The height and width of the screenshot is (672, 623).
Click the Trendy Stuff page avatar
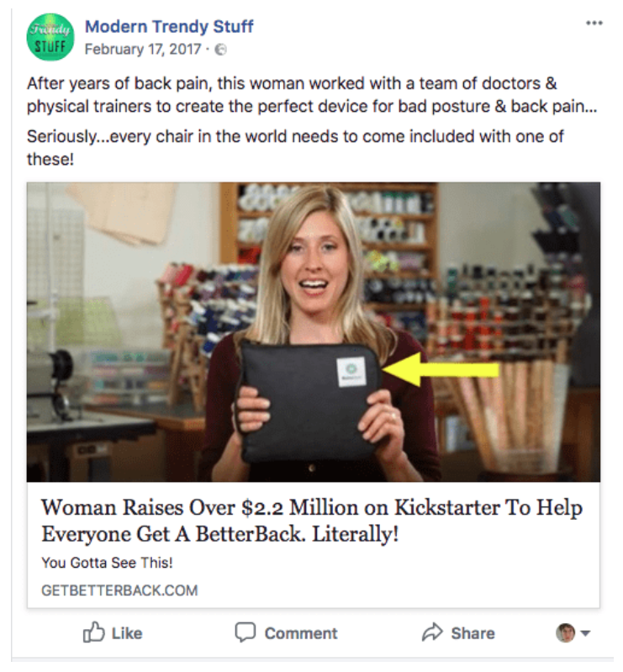tap(50, 37)
